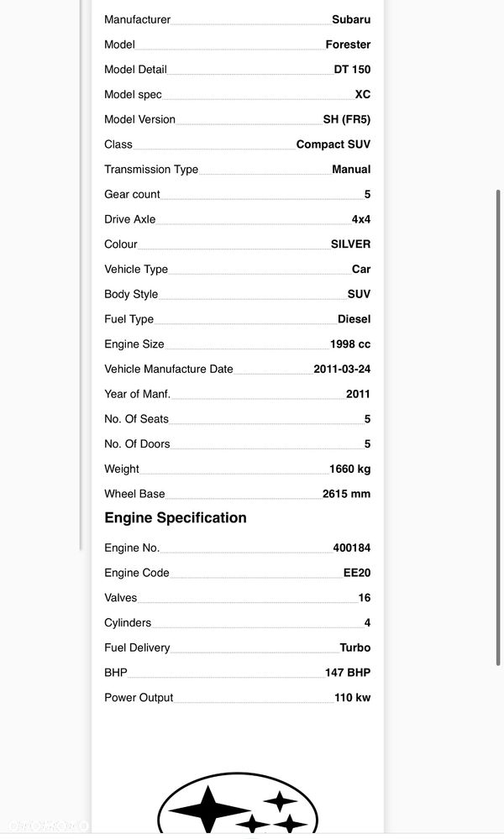Click the manufacture date 2011-03-24
Image resolution: width=504 pixels, height=839 pixels.
click(x=342, y=369)
